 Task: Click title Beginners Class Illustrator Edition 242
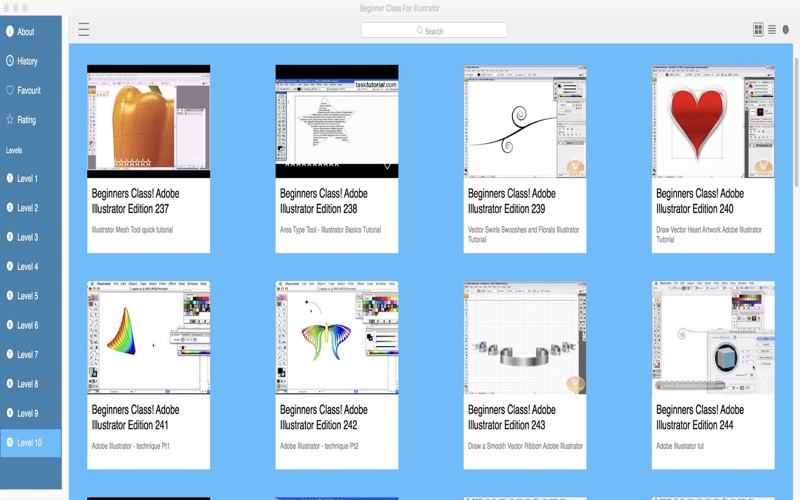coord(323,417)
